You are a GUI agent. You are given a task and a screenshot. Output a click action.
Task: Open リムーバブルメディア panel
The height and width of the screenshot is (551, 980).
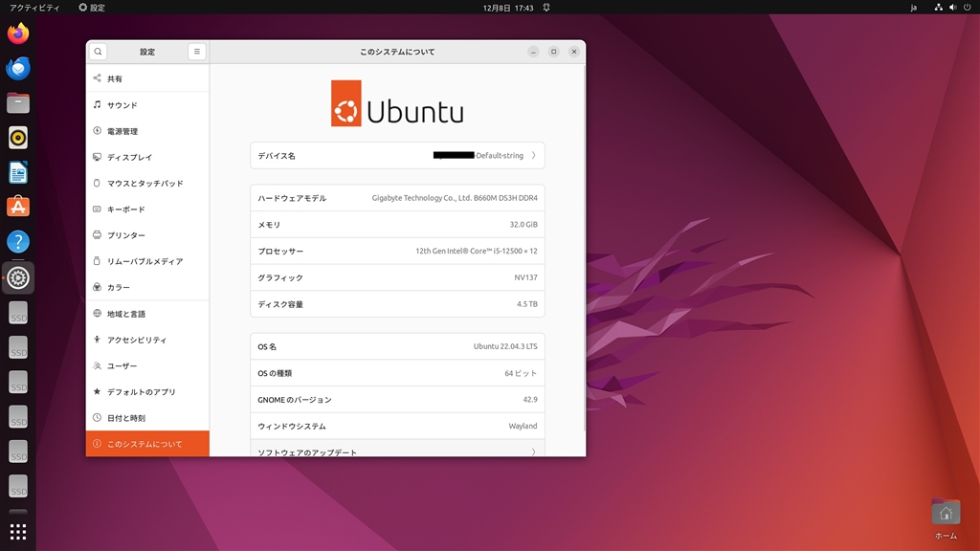[147, 261]
